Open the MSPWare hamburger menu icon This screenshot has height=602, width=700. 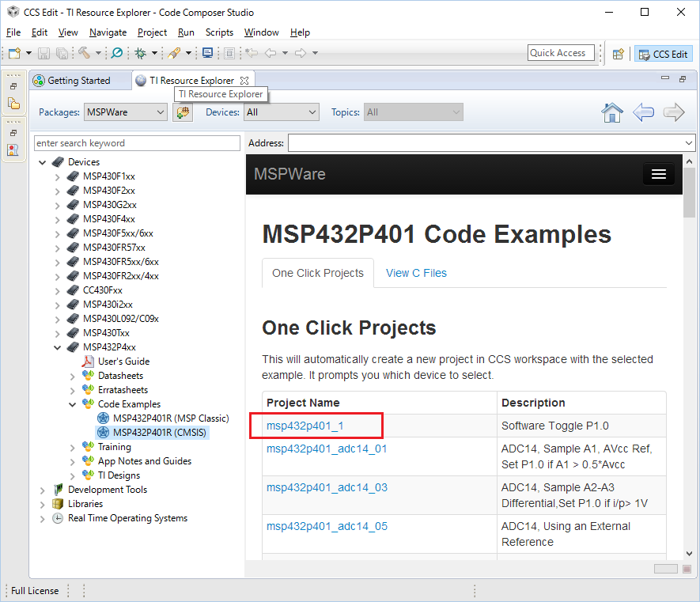pyautogui.click(x=659, y=174)
